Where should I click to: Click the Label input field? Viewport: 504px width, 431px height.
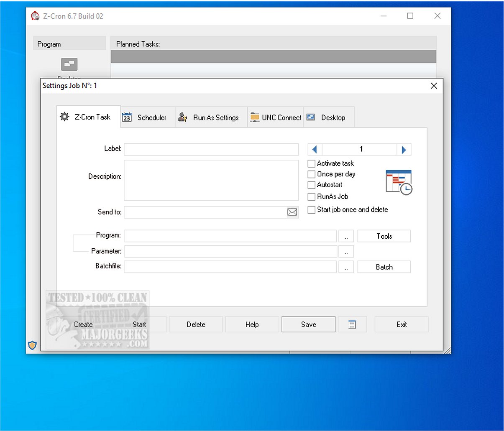(x=211, y=149)
